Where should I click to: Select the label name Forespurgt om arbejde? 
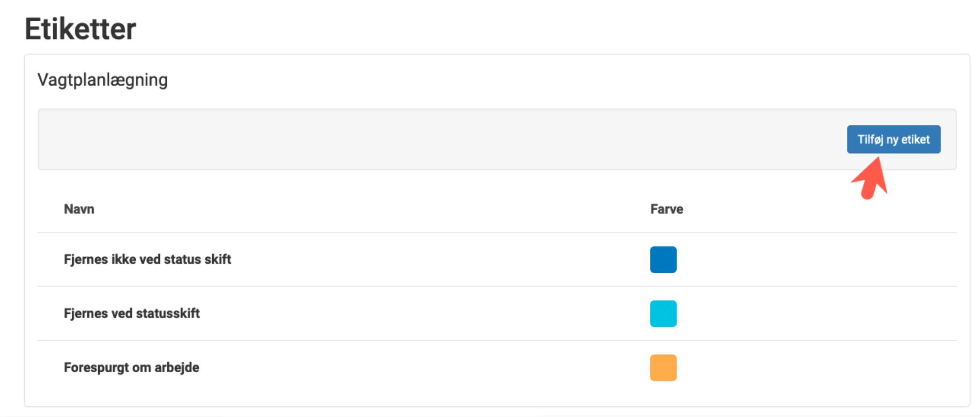tap(131, 367)
